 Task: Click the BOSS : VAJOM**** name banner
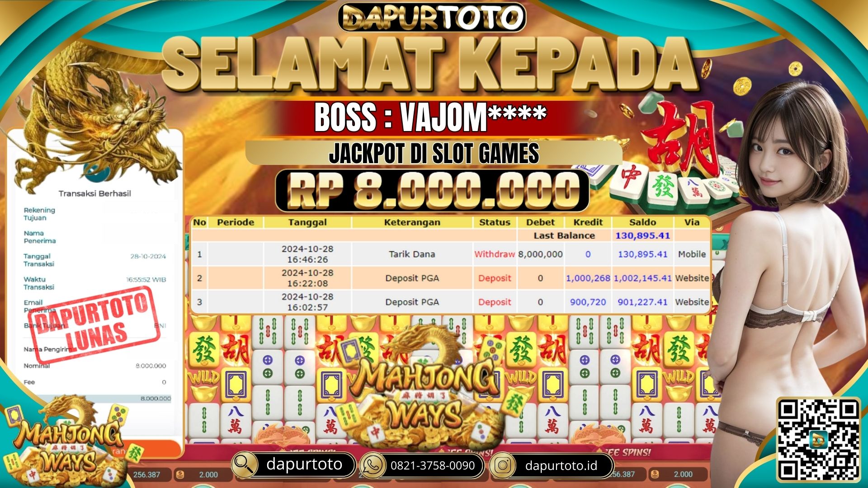[x=430, y=117]
